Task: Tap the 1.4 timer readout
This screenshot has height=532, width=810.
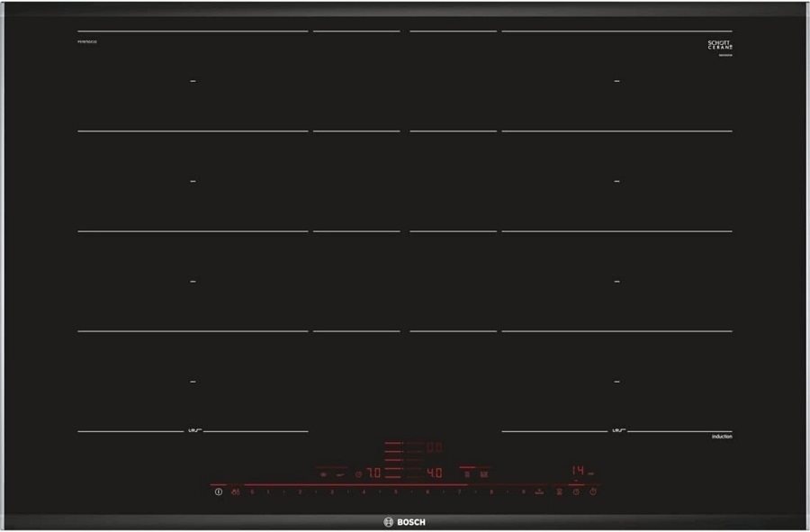Action: (x=578, y=471)
